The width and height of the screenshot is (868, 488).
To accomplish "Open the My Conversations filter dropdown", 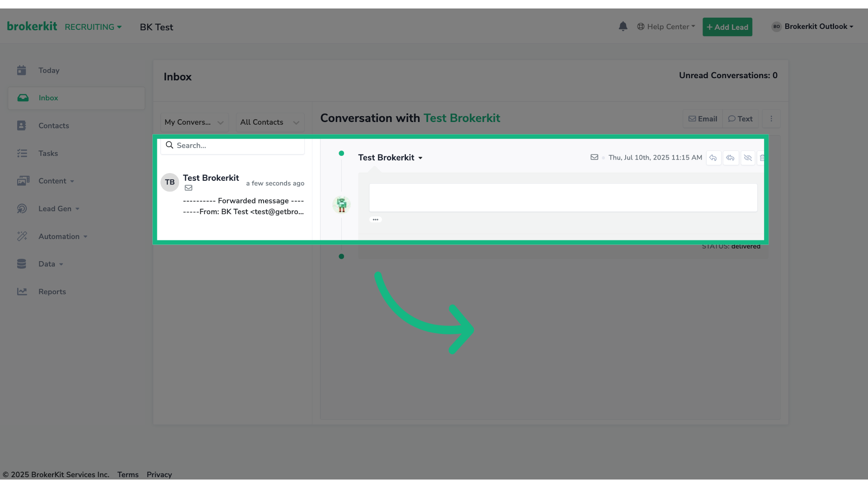I will [x=194, y=122].
